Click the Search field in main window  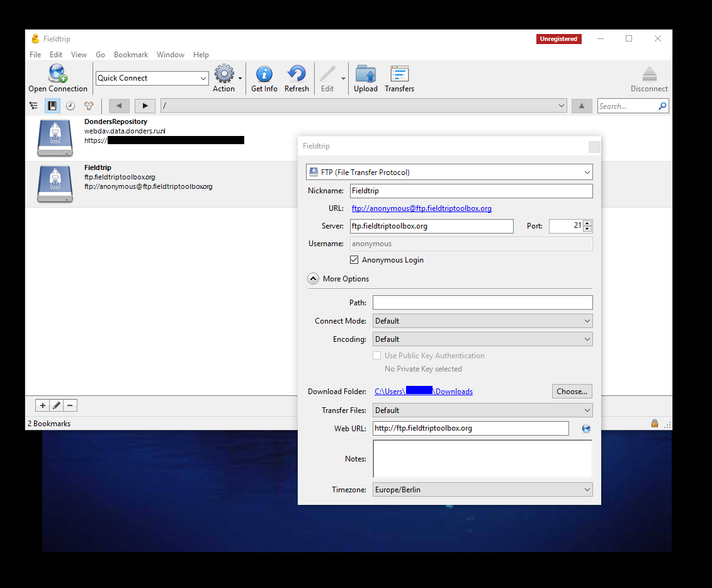tap(628, 106)
